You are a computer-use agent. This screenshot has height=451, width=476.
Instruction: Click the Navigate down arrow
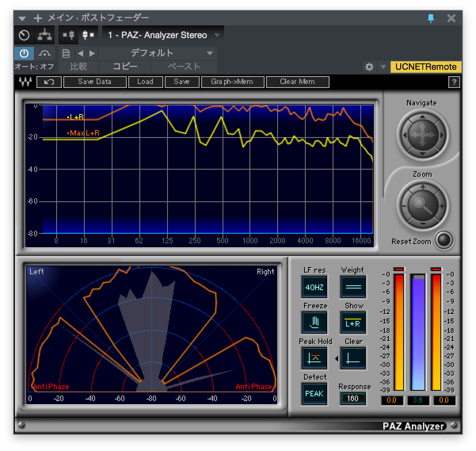(423, 153)
